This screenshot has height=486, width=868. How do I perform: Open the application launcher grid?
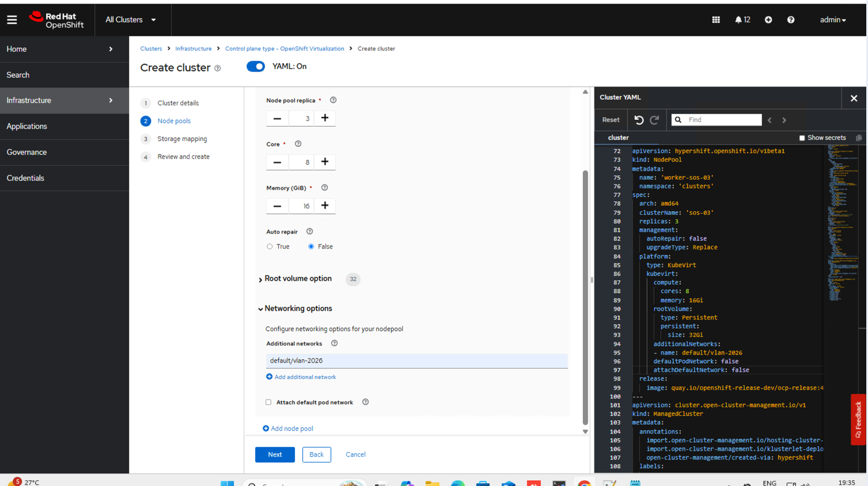click(x=716, y=20)
